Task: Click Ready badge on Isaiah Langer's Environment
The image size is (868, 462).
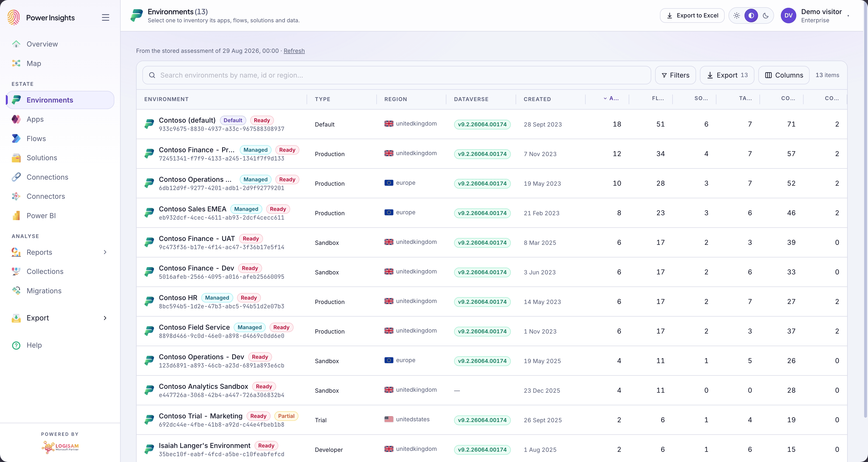Action: [266, 446]
